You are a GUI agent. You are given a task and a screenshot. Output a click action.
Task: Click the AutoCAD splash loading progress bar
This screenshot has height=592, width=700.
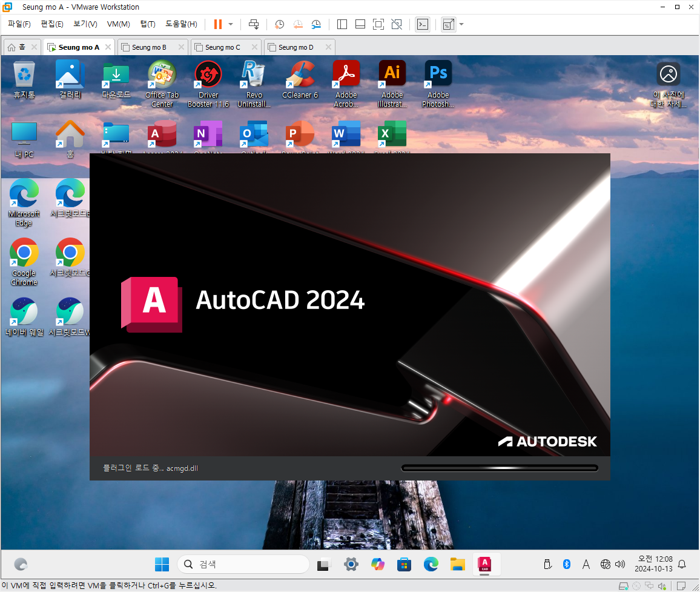[x=500, y=468]
